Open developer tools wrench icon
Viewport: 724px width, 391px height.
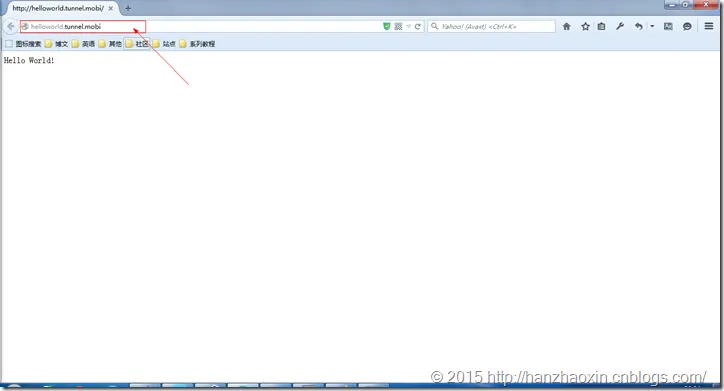(x=620, y=26)
